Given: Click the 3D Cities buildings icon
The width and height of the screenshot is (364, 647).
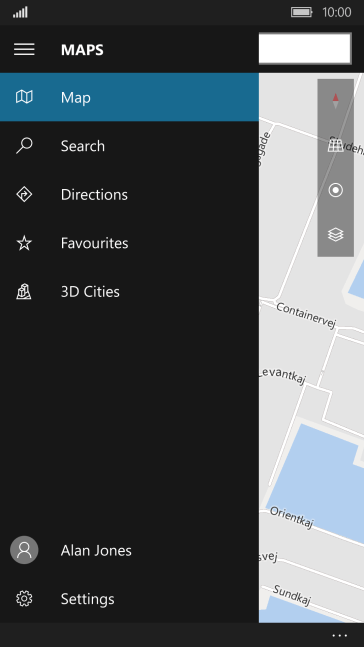Looking at the screenshot, I should point(24,291).
